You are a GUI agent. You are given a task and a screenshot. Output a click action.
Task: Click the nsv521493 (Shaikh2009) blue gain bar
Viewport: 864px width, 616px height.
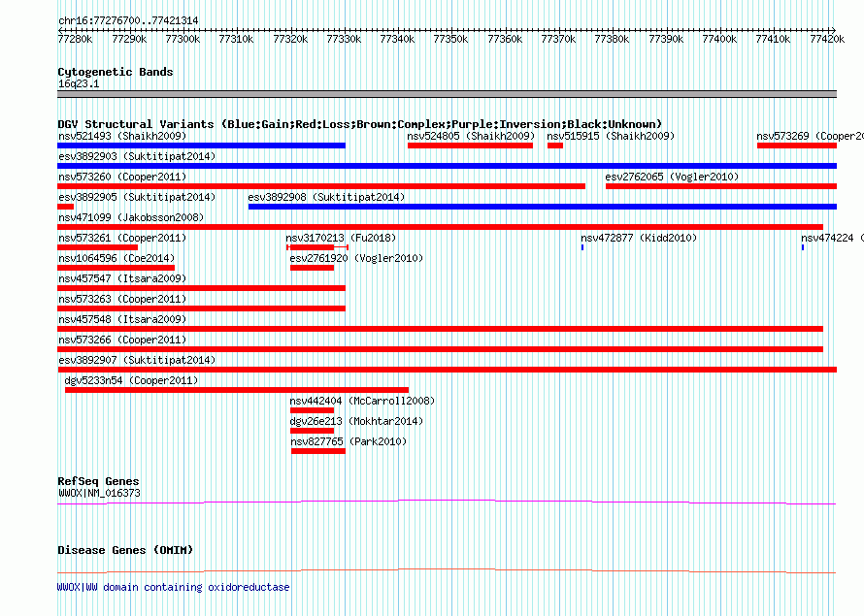201,146
